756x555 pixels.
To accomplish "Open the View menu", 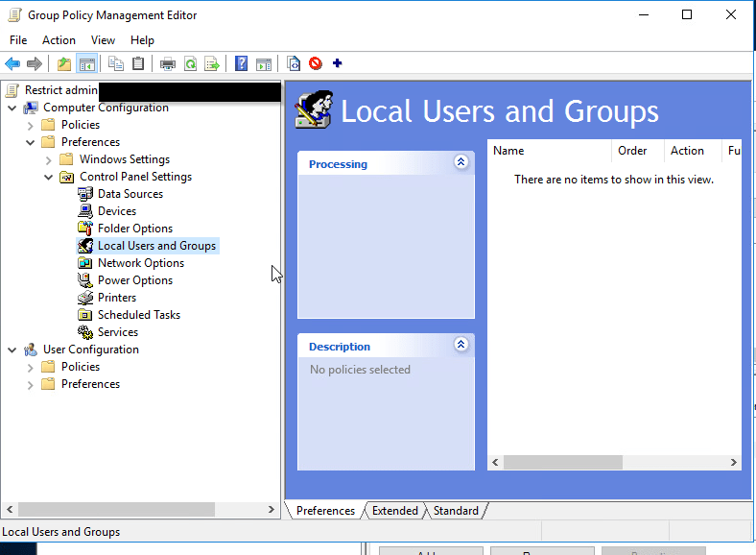I will [104, 40].
